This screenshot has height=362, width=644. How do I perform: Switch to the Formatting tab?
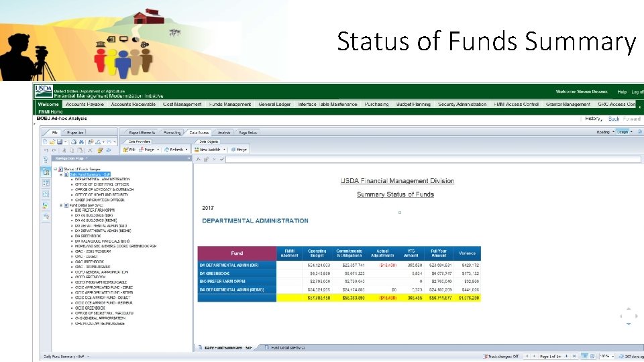[172, 133]
